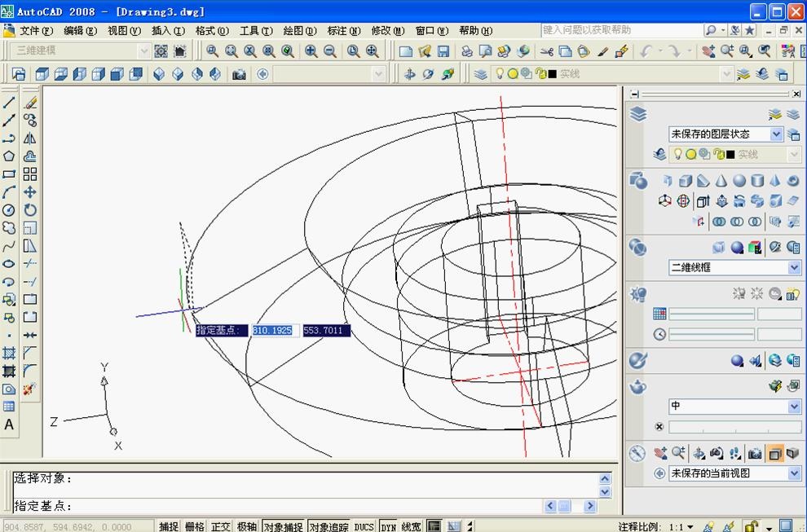
Task: Toggle 正交 ortho mode in status bar
Action: point(221,526)
